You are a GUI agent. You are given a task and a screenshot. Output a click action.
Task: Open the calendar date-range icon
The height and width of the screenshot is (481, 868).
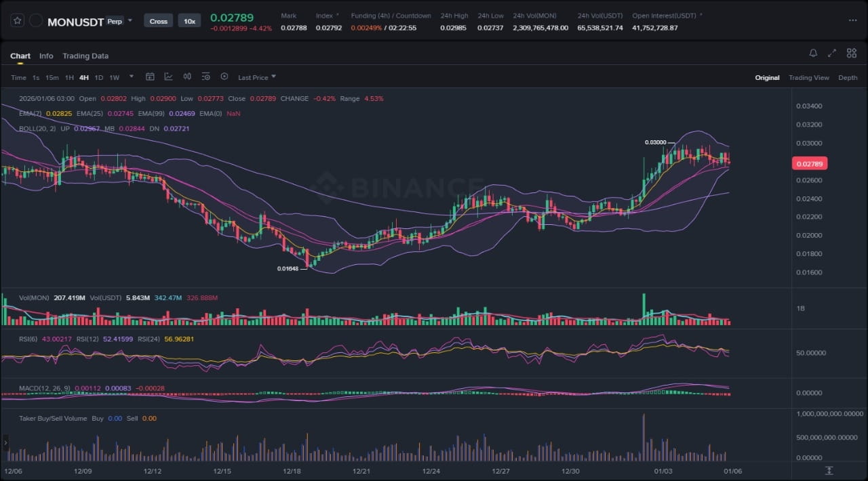pyautogui.click(x=151, y=77)
